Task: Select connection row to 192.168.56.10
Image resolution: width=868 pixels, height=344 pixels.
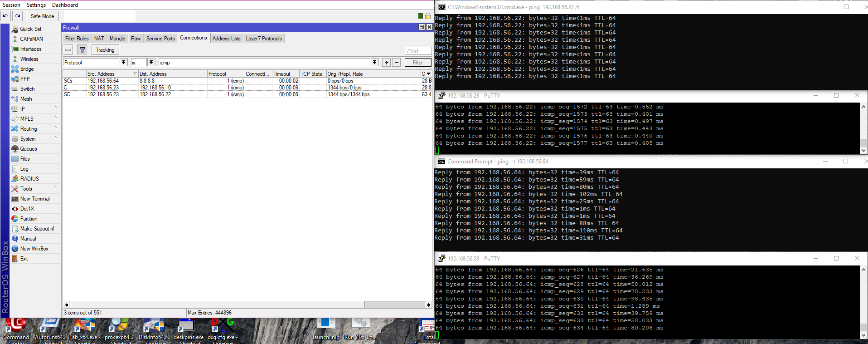Action: tap(247, 88)
